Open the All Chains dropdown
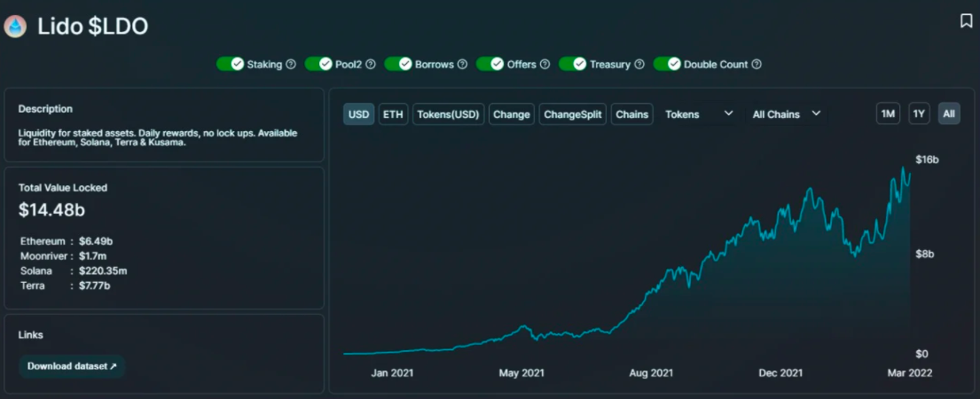 [x=787, y=114]
